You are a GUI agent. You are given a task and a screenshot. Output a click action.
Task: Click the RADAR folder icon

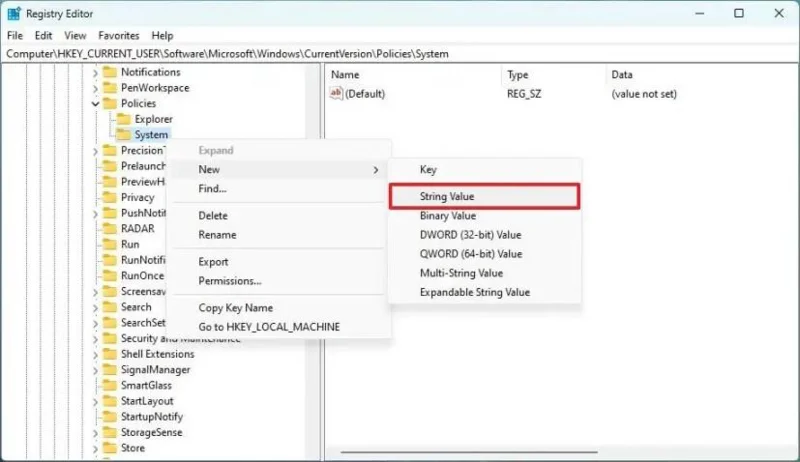pos(110,228)
